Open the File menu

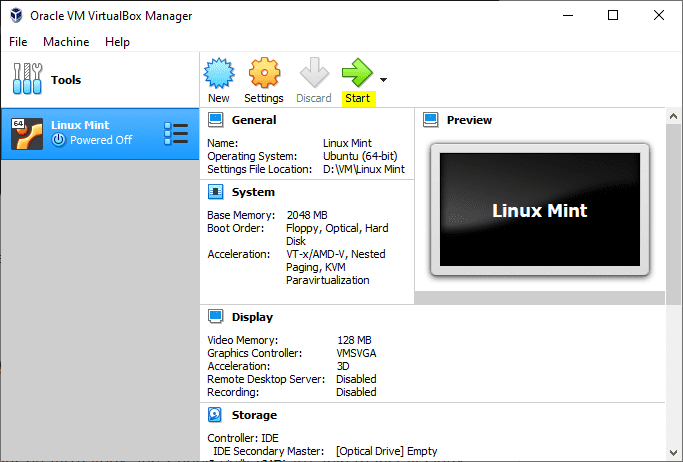click(x=18, y=42)
